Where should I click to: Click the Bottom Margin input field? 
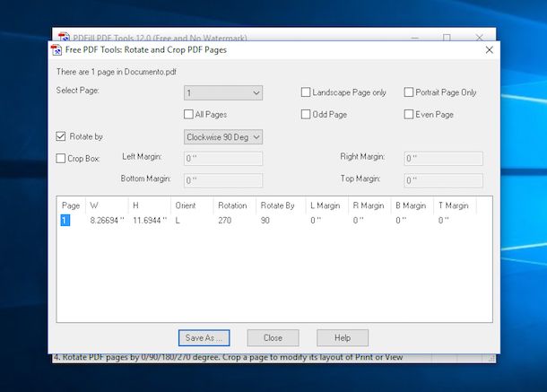[223, 180]
